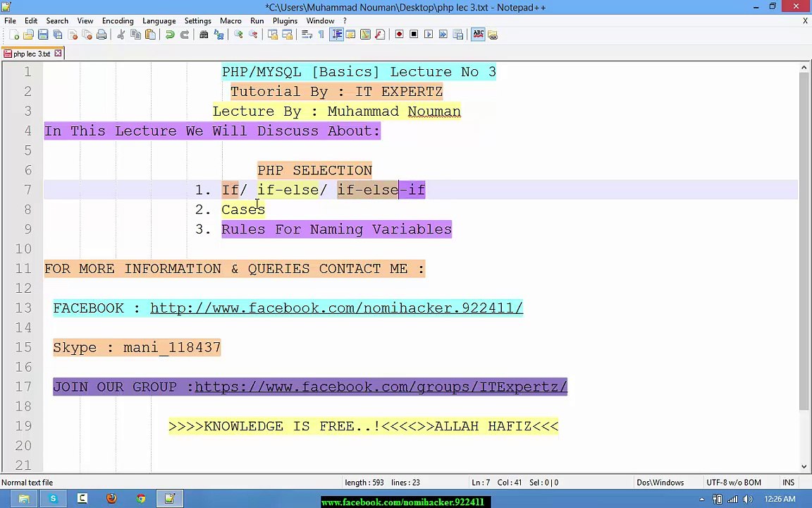This screenshot has height=508, width=812.
Task: Open the Plugins menu
Action: click(285, 20)
